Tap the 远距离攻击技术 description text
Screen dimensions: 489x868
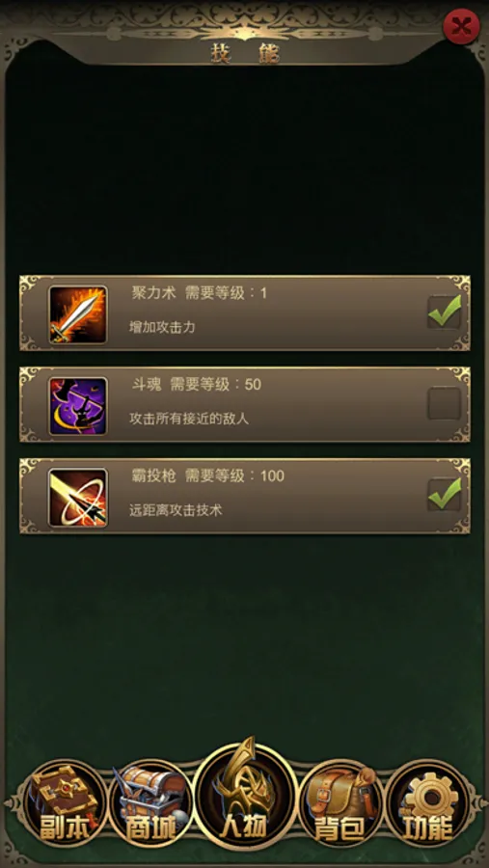176,510
